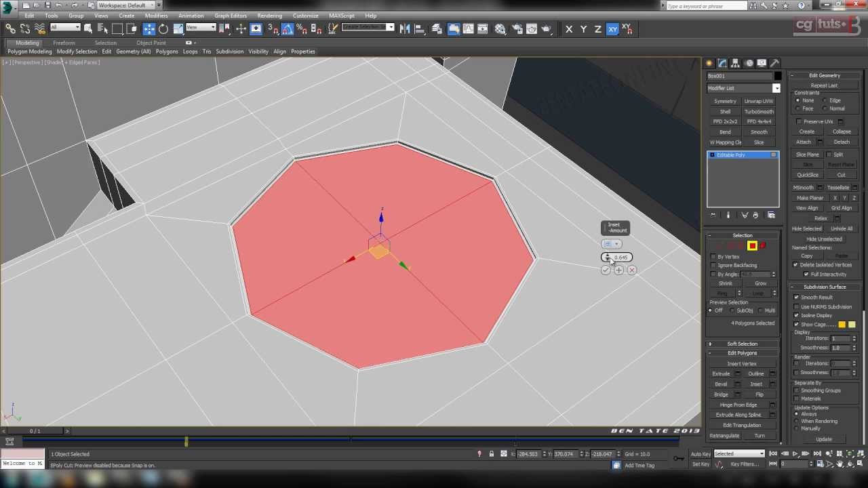Click the Pan View navigation icon

pos(840,464)
